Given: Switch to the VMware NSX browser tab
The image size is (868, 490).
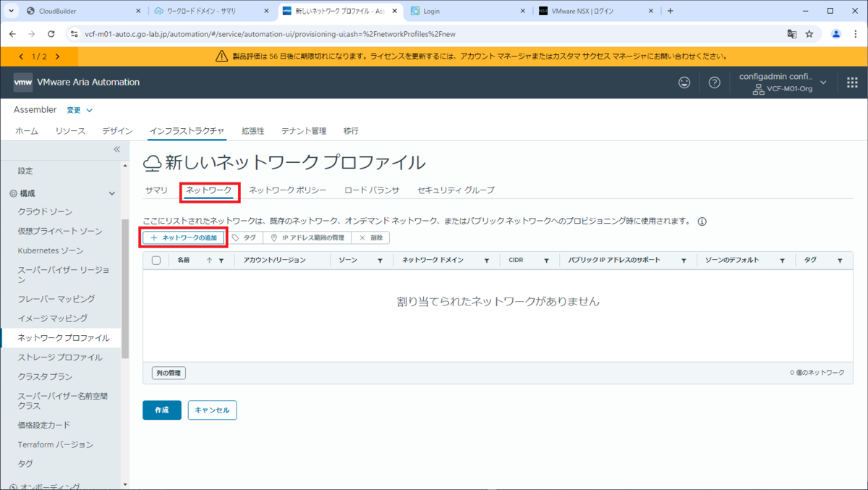Looking at the screenshot, I should 596,11.
